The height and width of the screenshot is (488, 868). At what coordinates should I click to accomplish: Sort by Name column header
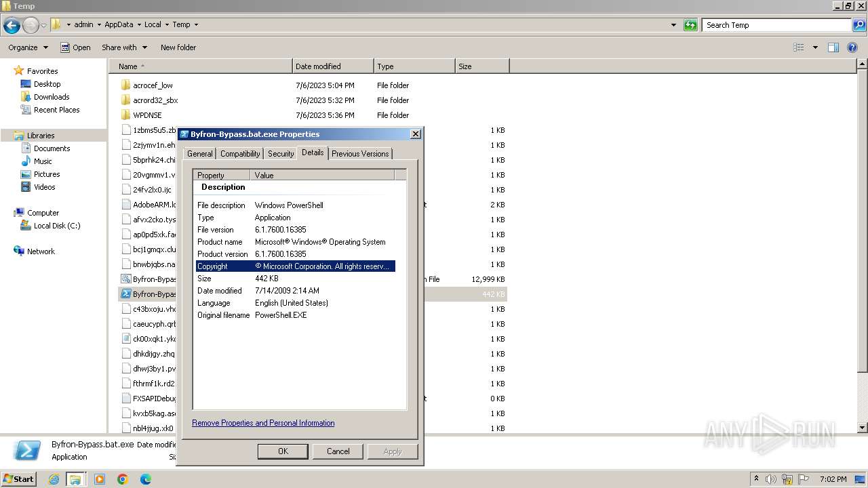201,66
